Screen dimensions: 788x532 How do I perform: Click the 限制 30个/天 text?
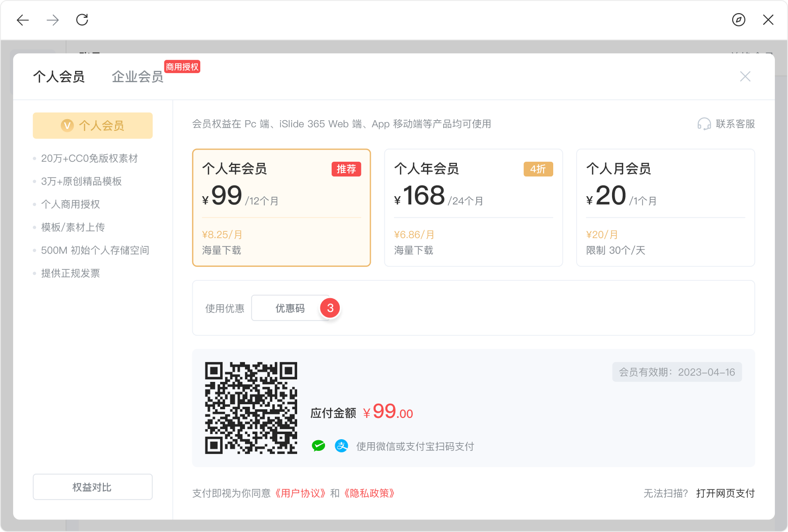point(616,250)
